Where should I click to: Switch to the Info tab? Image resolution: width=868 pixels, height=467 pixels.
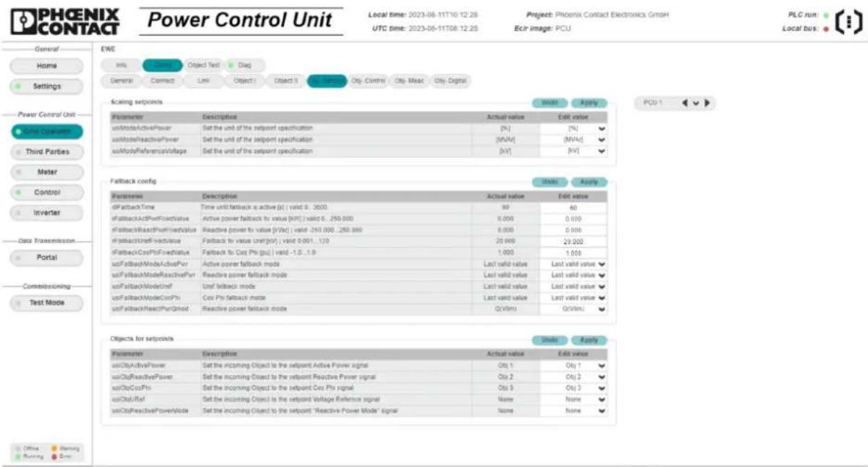pyautogui.click(x=123, y=65)
